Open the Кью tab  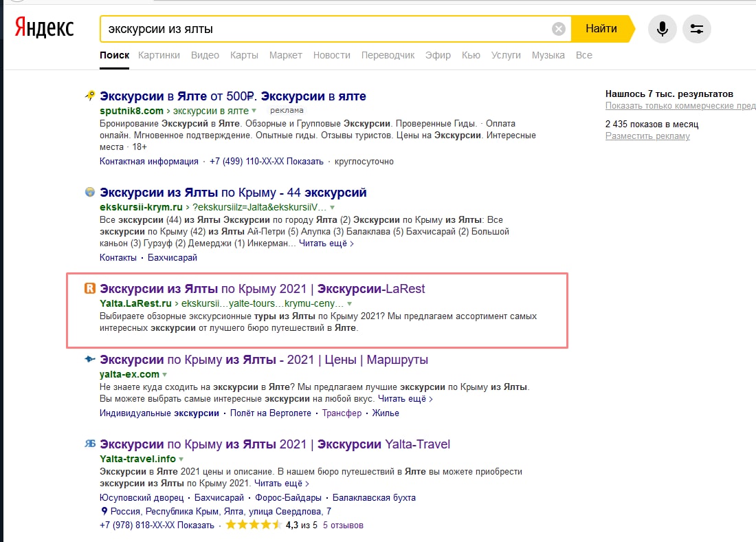(471, 55)
